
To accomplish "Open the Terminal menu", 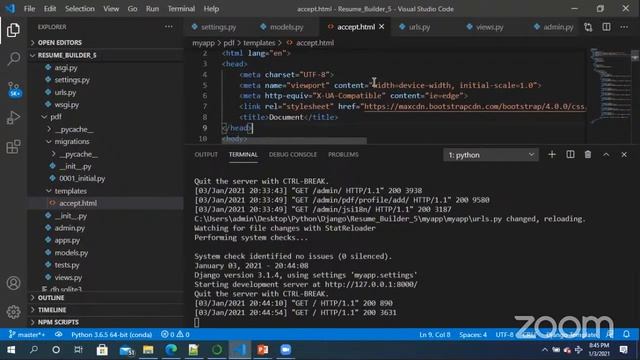I will pyautogui.click(x=181, y=9).
